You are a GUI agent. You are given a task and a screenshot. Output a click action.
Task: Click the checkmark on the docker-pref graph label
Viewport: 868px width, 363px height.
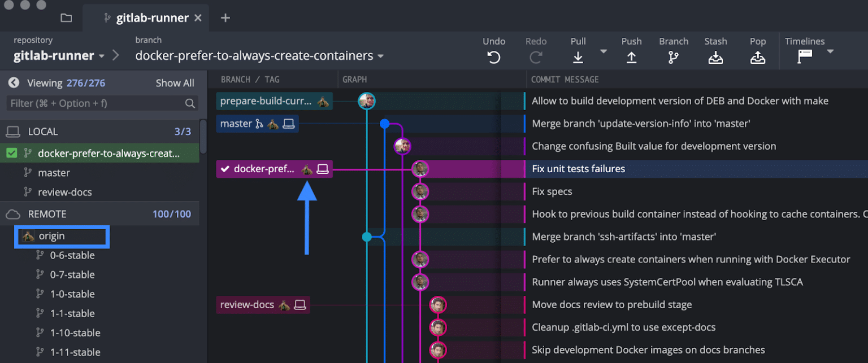[225, 168]
